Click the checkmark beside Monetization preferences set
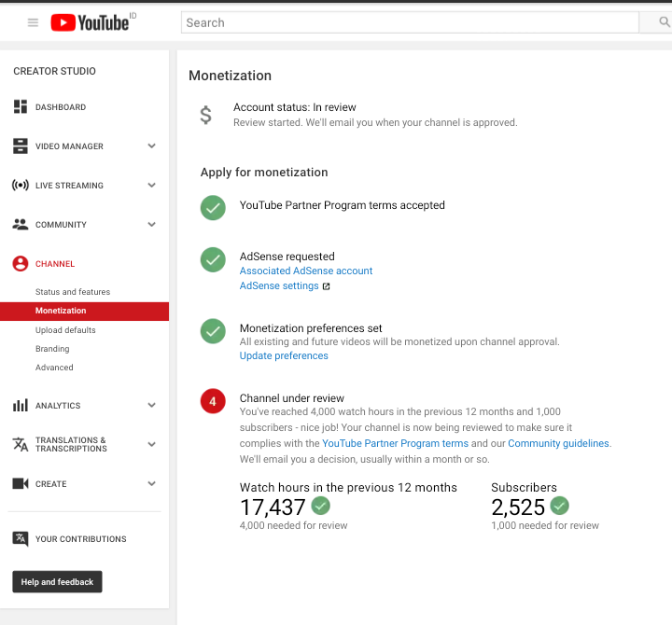Viewport: 672px width, 625px height. [x=213, y=331]
